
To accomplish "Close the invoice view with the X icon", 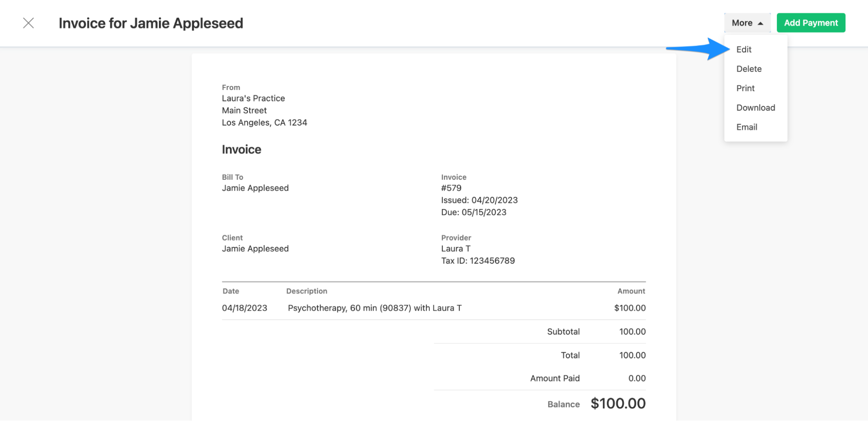I will pyautogui.click(x=29, y=23).
